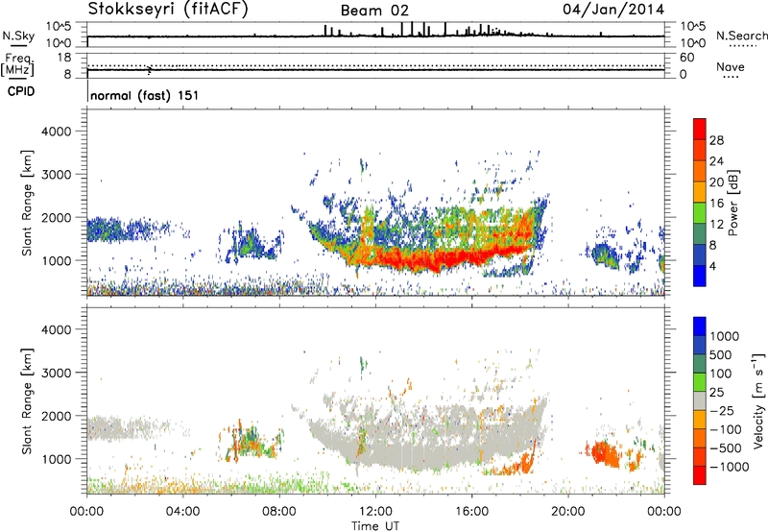The image size is (768, 532).
Task: Click the '-500' Velocity colorbar tick label
Action: [725, 447]
